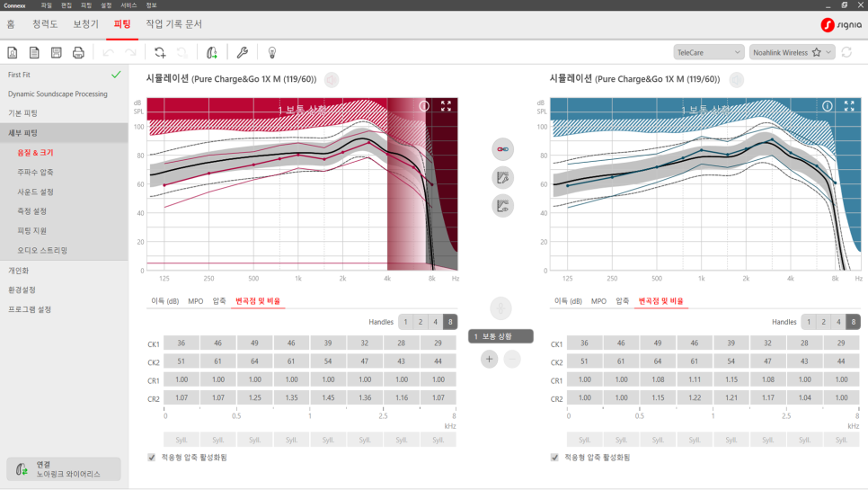Expand the red graph to fullscreen
This screenshot has width=868, height=490.
(446, 106)
